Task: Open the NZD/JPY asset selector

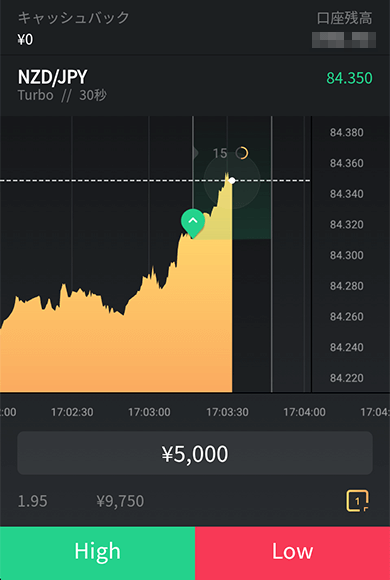Action: coord(53,77)
